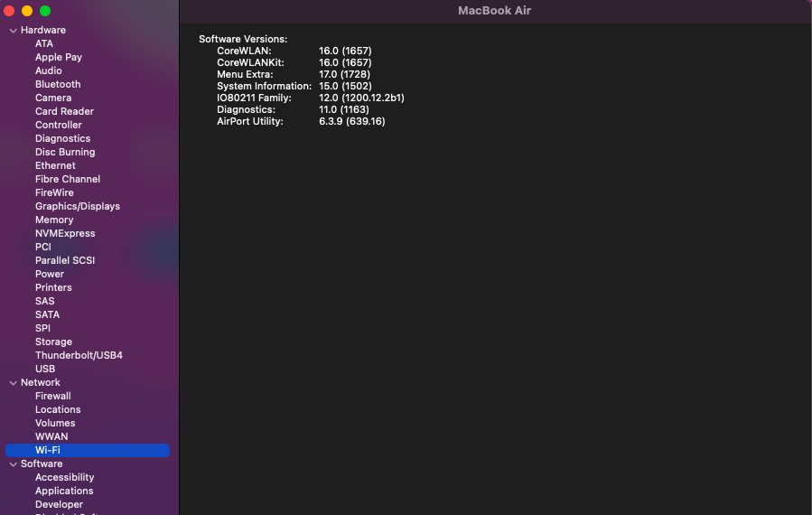
Task: Select USB under Hardware
Action: (45, 369)
